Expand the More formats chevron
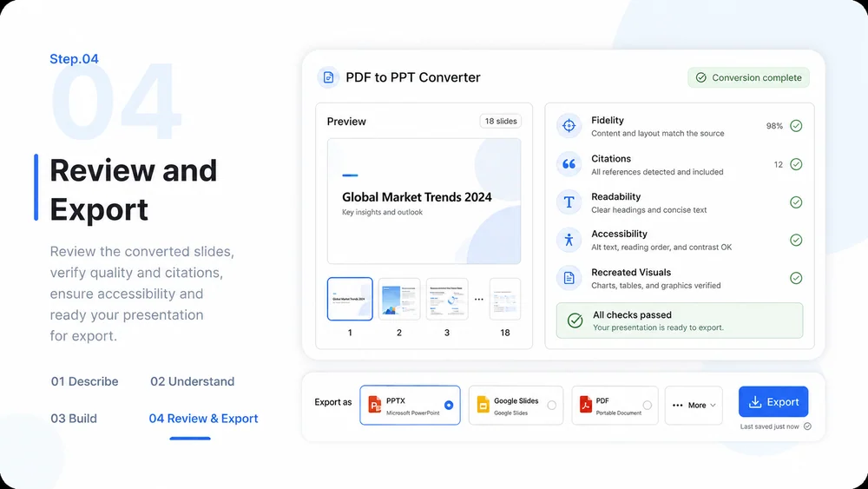Viewport: 868px width, 489px height. 713,406
